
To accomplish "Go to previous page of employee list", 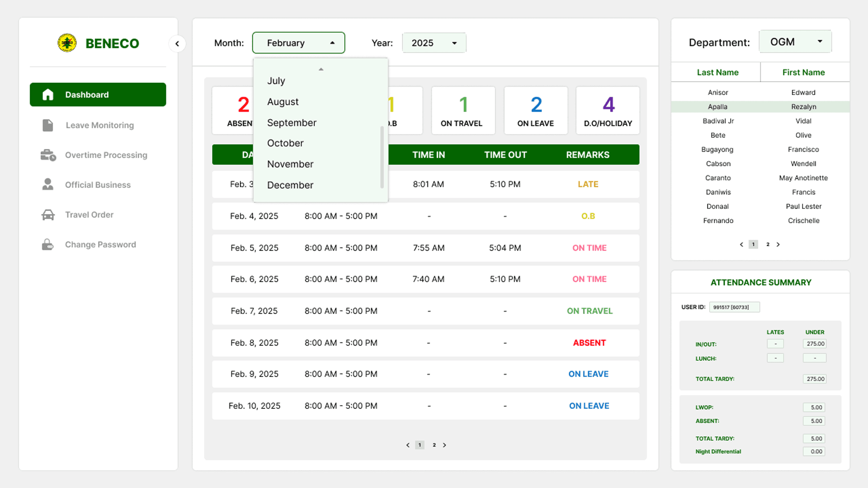I will coord(741,244).
